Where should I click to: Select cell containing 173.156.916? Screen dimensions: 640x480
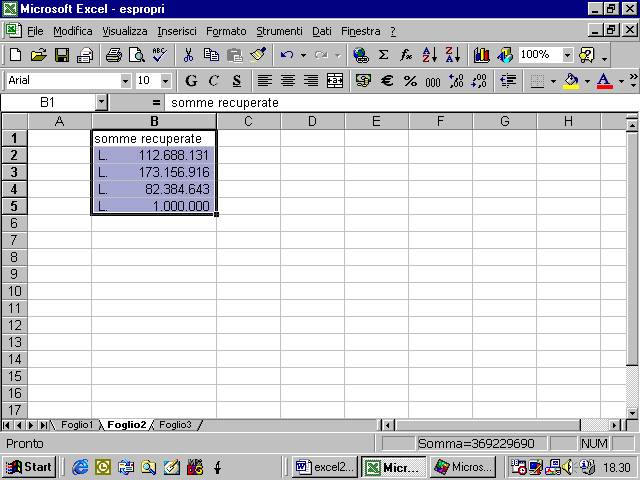153,172
